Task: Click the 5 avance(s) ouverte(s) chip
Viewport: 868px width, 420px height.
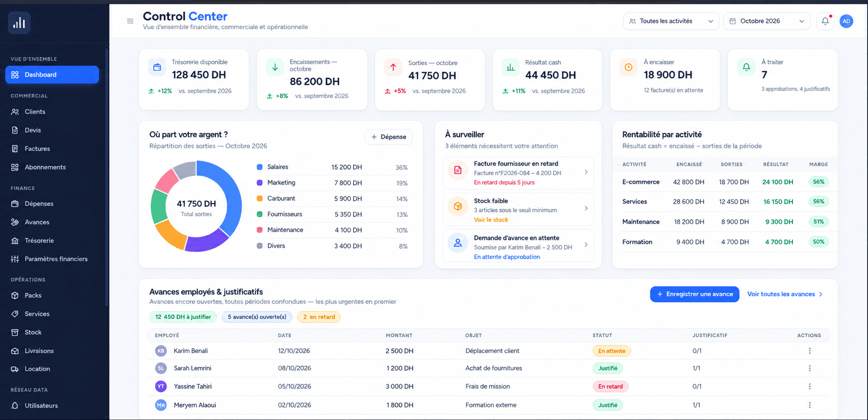Action: click(257, 317)
